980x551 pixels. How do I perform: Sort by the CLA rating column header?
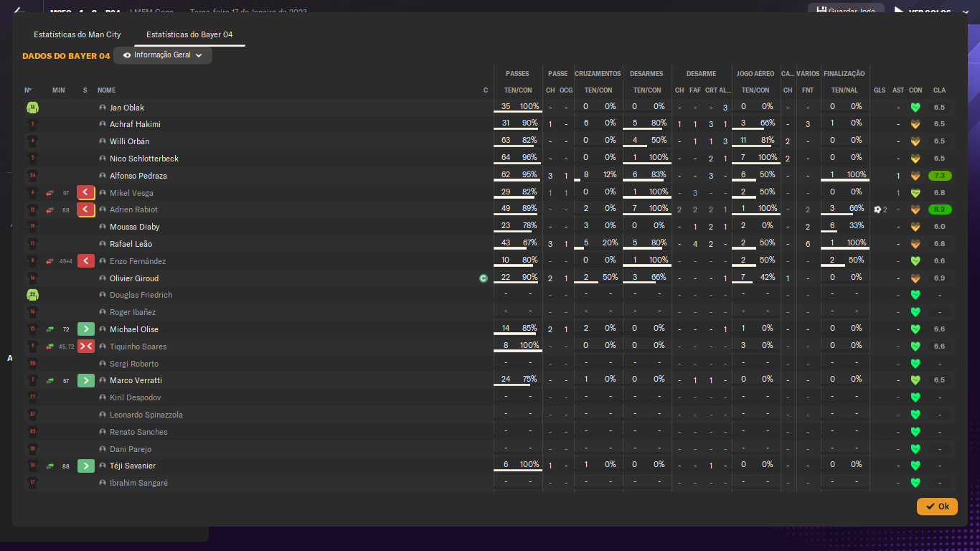[x=939, y=90]
